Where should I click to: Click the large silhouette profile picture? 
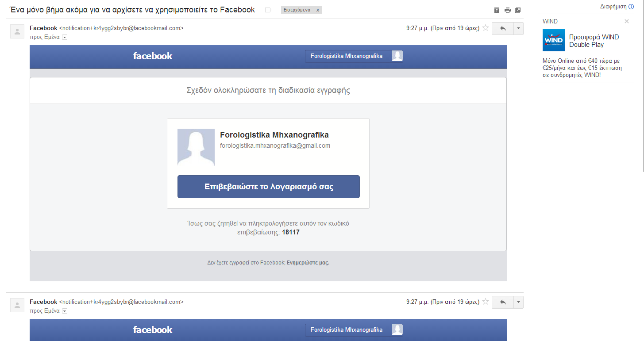click(196, 147)
